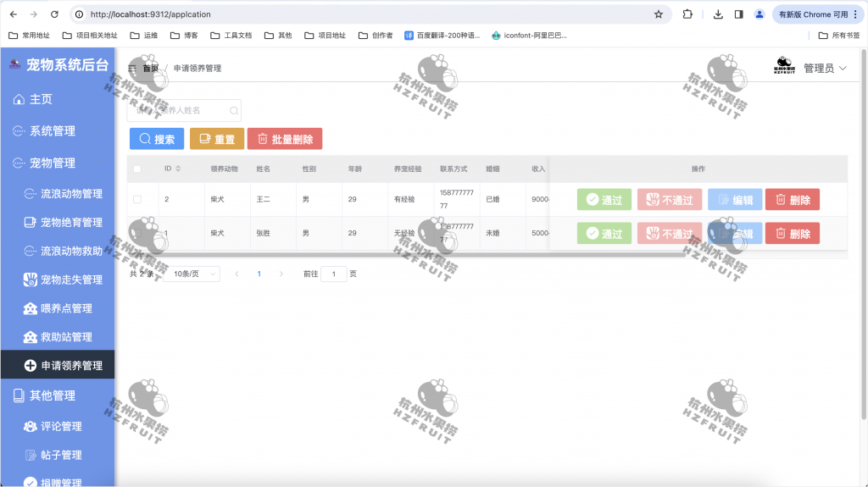Click the page vertical scrollbar
Screen dimensions: 868x487
(x=864, y=234)
